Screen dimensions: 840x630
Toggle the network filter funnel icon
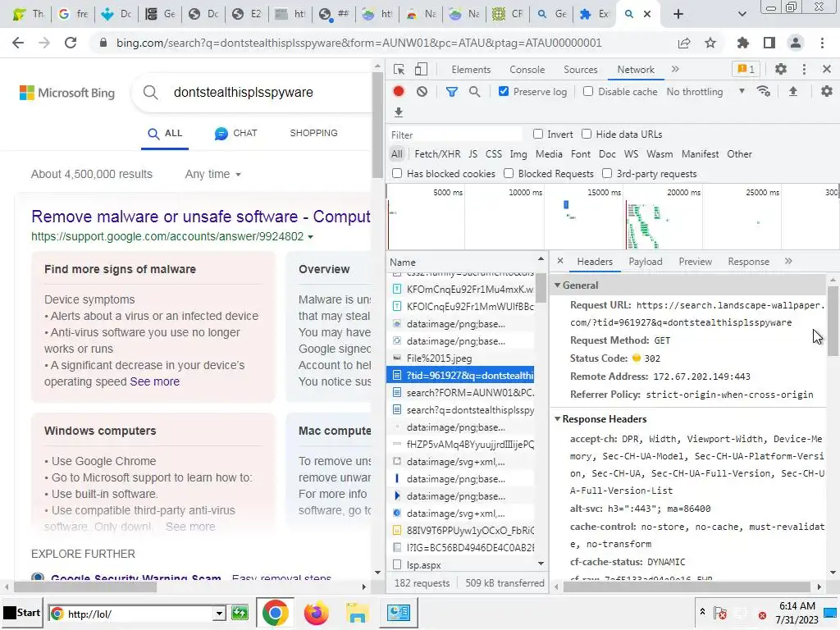(x=452, y=92)
